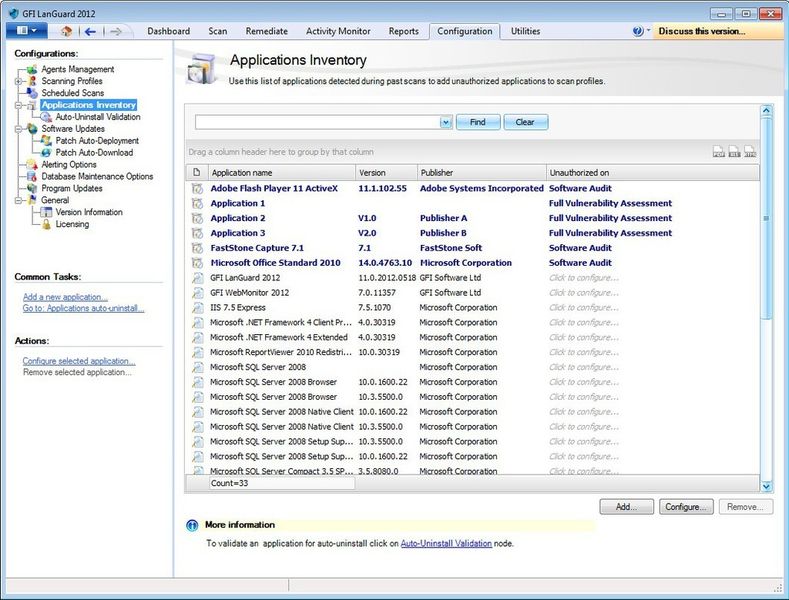Select the Configuration tab
This screenshot has width=789, height=600.
tap(464, 31)
